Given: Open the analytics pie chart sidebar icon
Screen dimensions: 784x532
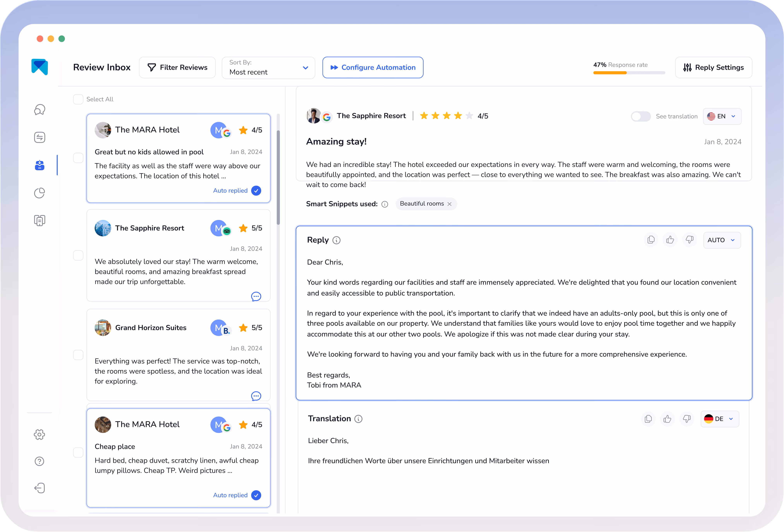Looking at the screenshot, I should pyautogui.click(x=39, y=193).
